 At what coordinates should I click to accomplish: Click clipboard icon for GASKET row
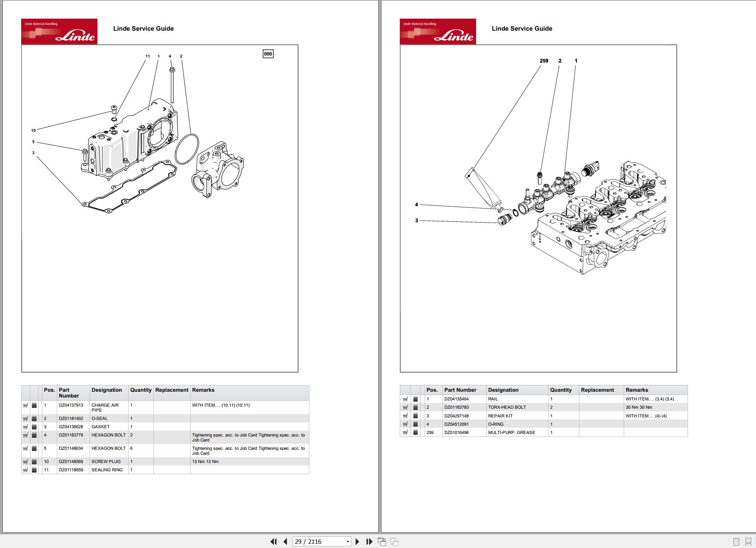click(34, 427)
